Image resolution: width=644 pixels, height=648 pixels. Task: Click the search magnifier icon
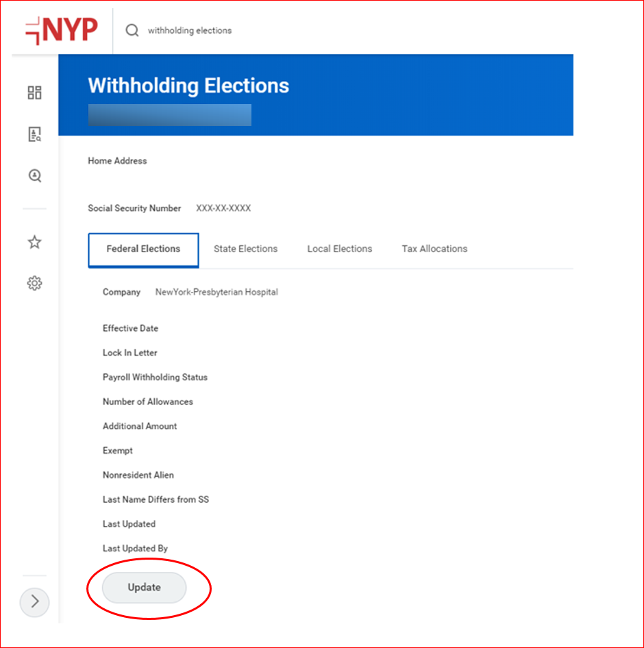tap(132, 30)
